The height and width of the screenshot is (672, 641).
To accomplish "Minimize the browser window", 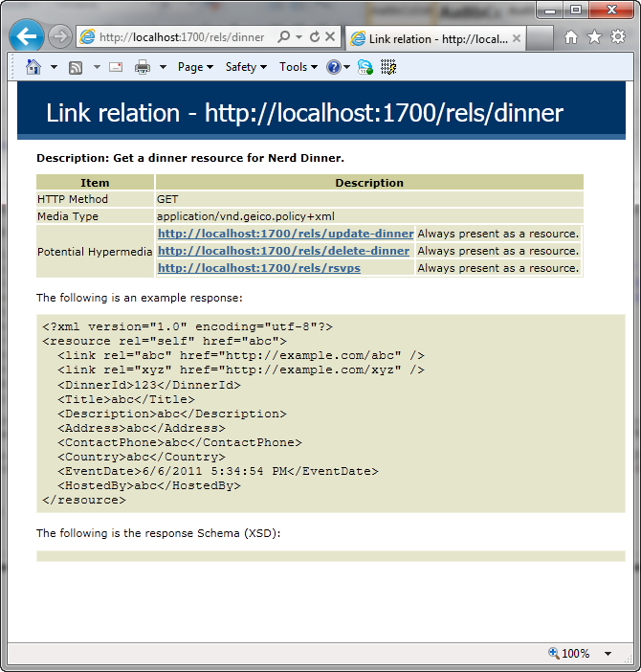I will click(x=550, y=10).
